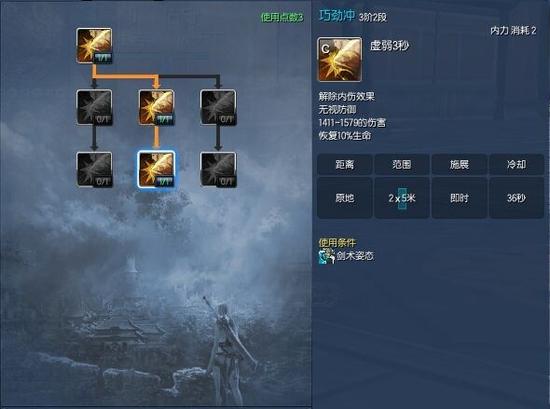Screen dimensions: 550x409
Task: Click the large 巧劲冲 skill icon with C key
Action: point(339,60)
